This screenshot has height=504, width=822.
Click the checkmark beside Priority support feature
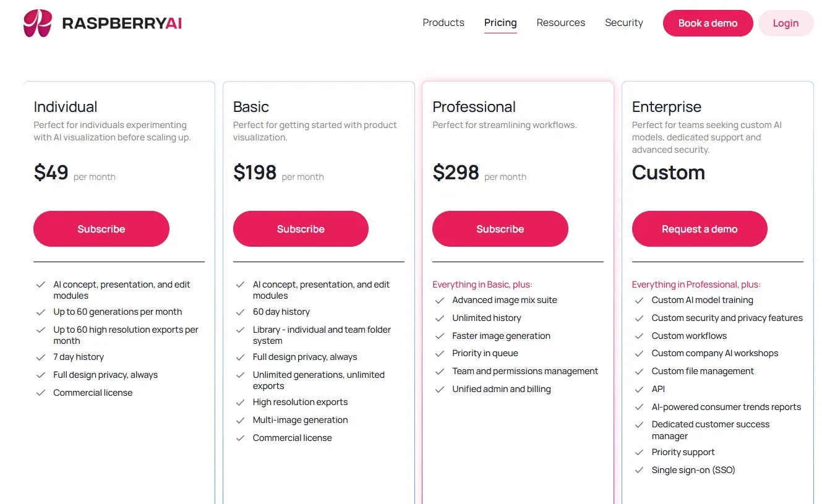coord(639,452)
